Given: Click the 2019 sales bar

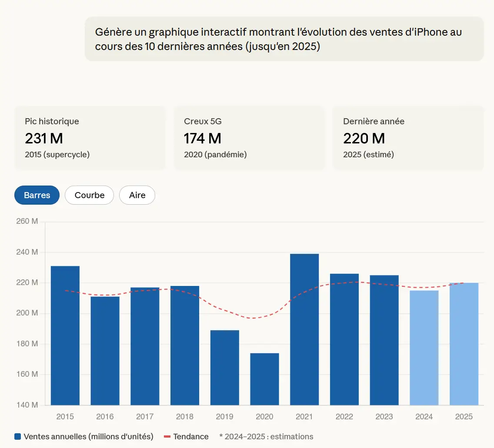Looking at the screenshot, I should pyautogui.click(x=225, y=368).
